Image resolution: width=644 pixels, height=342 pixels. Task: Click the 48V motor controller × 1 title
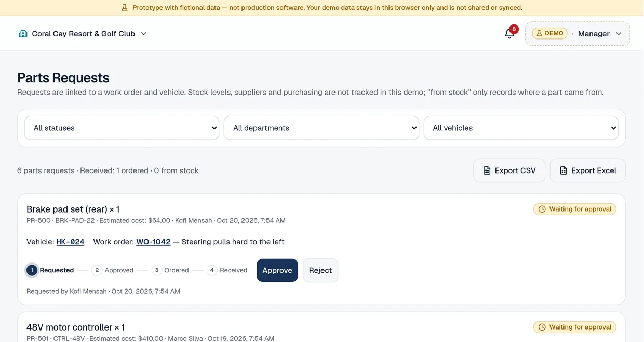[75, 327]
